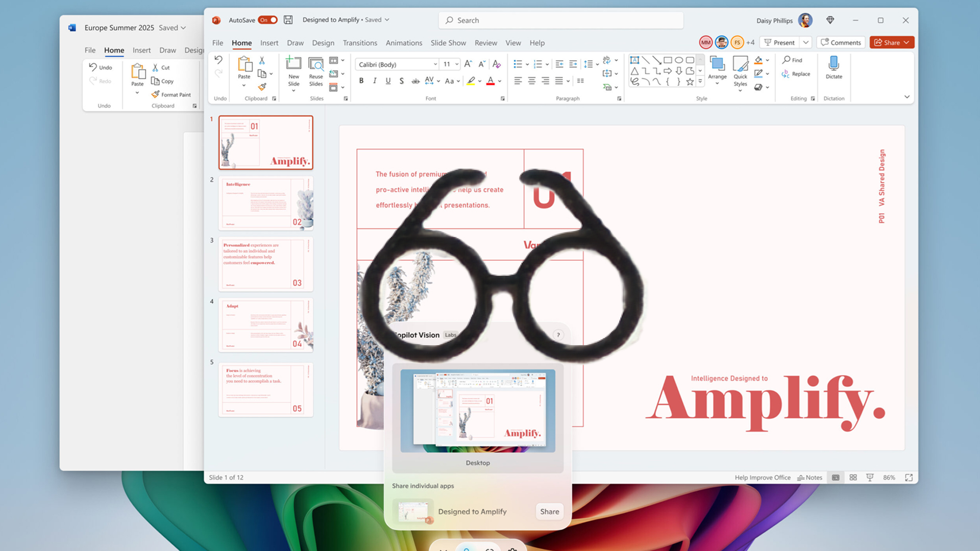Click the Search box in title bar
Screen dimensions: 980x551
[x=561, y=20]
